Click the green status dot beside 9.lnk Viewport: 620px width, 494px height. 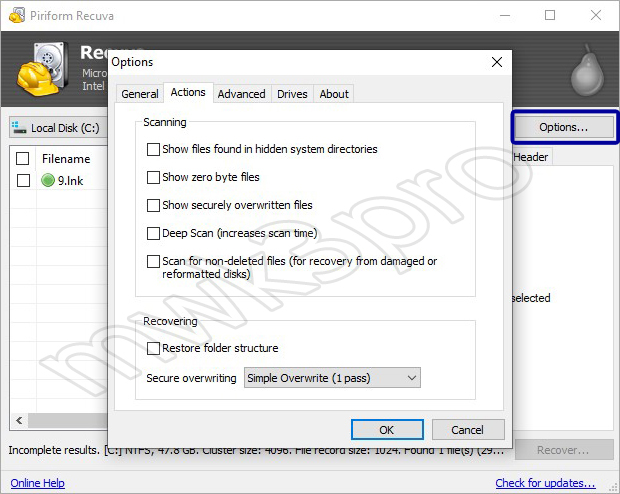click(x=48, y=180)
